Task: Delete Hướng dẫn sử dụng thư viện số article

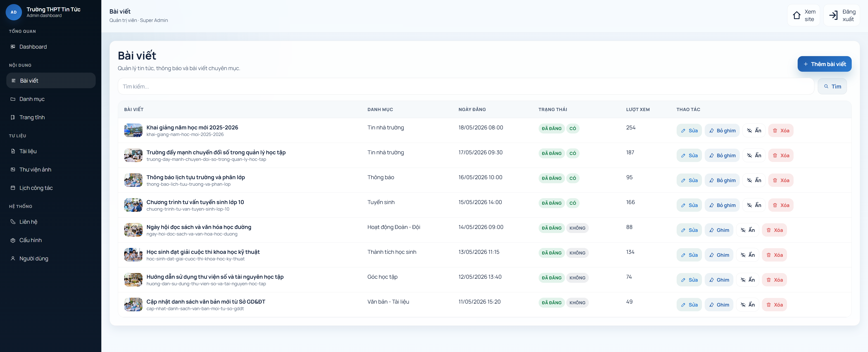Action: click(x=774, y=280)
